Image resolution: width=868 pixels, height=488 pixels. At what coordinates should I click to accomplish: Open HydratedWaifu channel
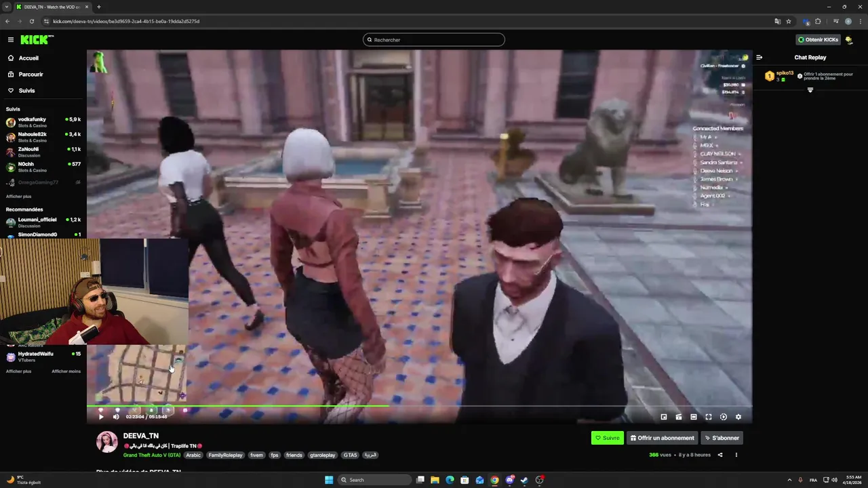43,357
